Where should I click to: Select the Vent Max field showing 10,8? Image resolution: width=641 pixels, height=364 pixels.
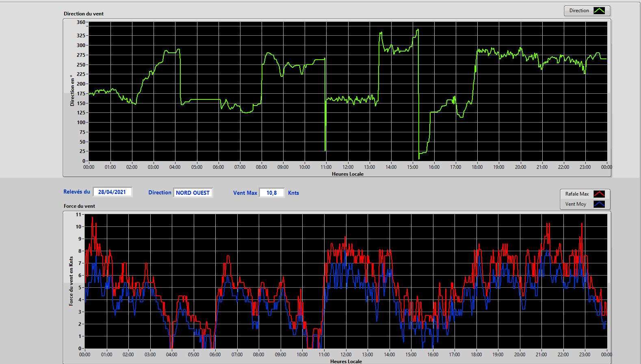point(271,193)
